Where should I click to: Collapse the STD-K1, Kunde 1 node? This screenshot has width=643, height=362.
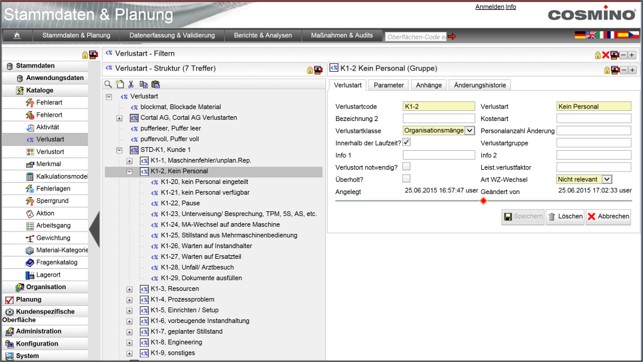[119, 150]
